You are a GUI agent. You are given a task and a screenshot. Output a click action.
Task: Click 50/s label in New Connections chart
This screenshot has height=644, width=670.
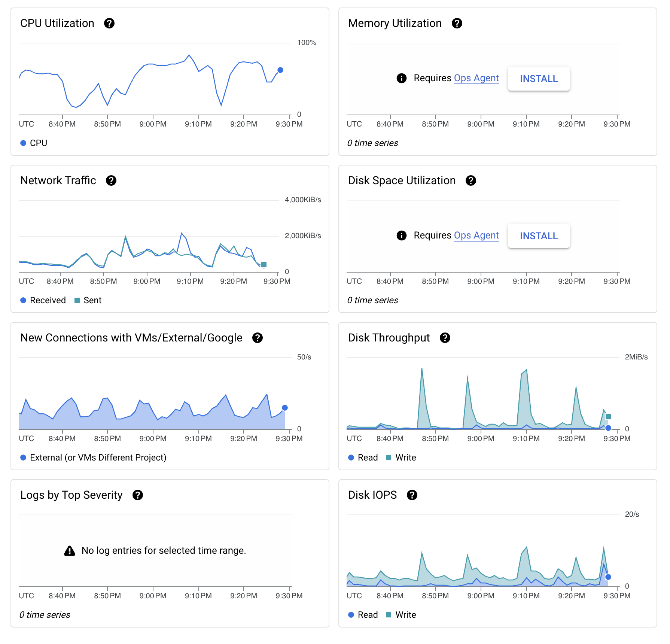pos(304,357)
